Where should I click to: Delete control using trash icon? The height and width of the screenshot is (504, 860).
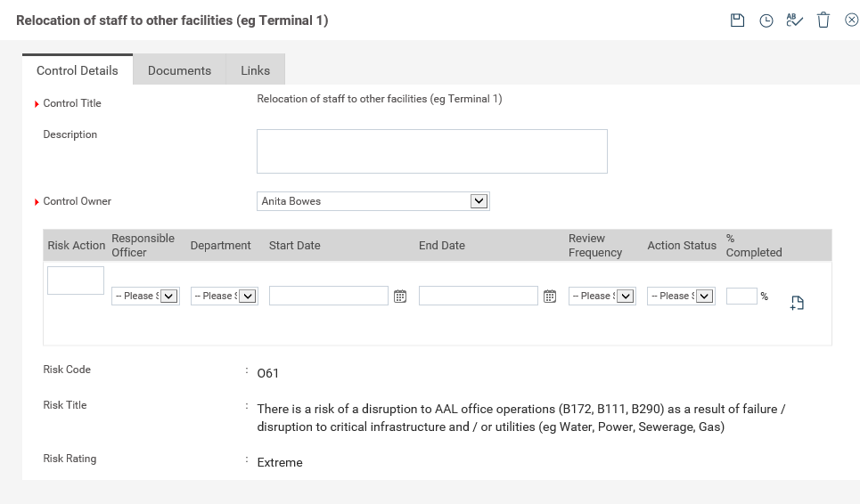click(823, 20)
